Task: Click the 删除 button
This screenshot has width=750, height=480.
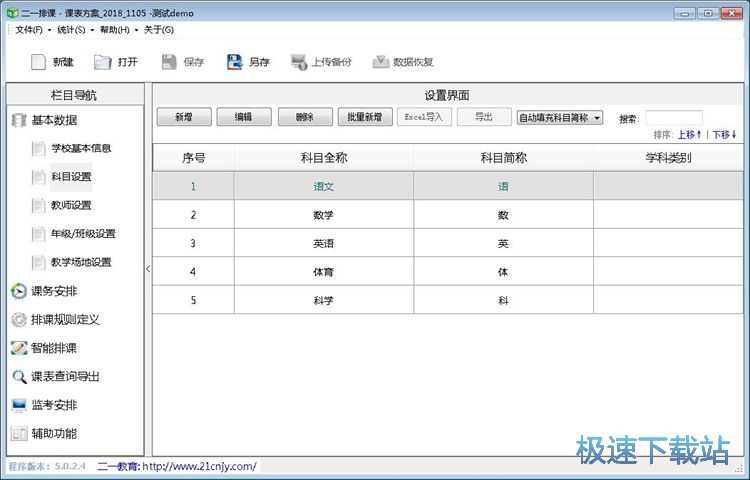Action: (x=305, y=117)
